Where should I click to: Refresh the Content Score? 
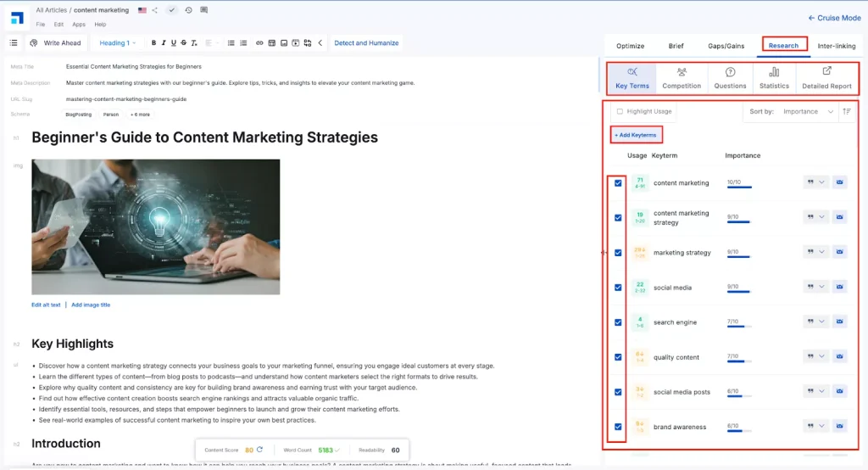pos(260,450)
